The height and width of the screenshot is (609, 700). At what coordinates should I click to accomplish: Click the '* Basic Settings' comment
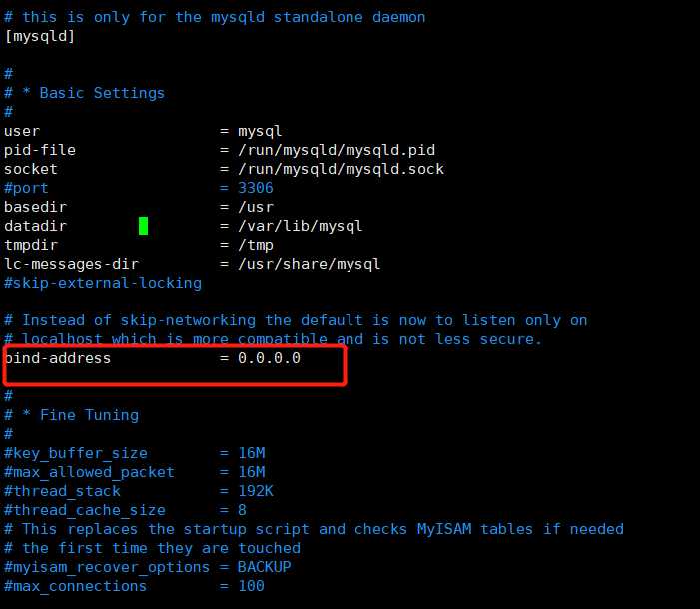[x=84, y=93]
